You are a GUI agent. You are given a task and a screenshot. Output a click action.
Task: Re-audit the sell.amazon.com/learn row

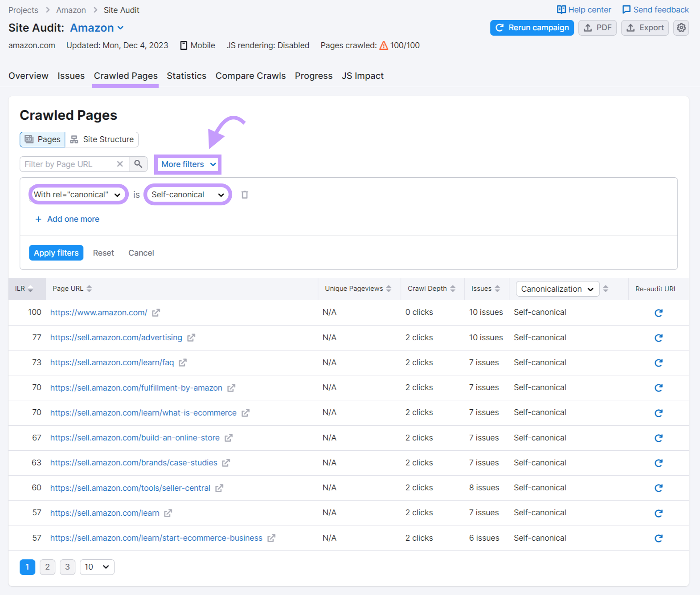click(658, 513)
